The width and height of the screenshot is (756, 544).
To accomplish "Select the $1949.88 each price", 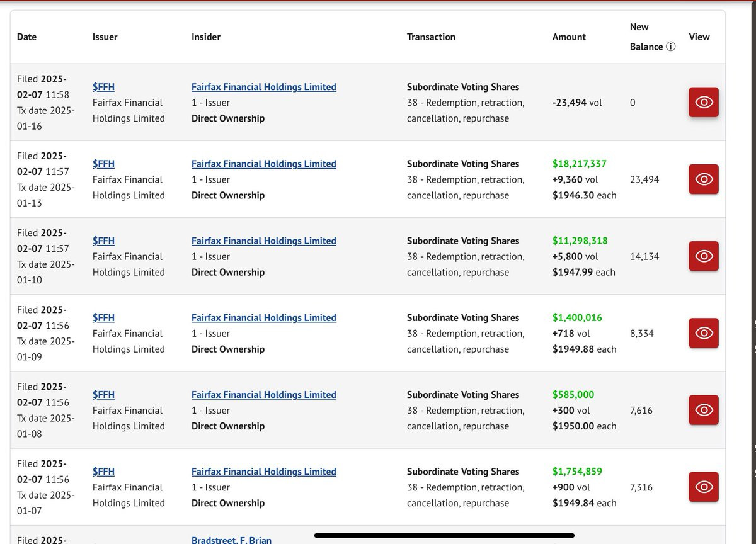I will coord(584,349).
